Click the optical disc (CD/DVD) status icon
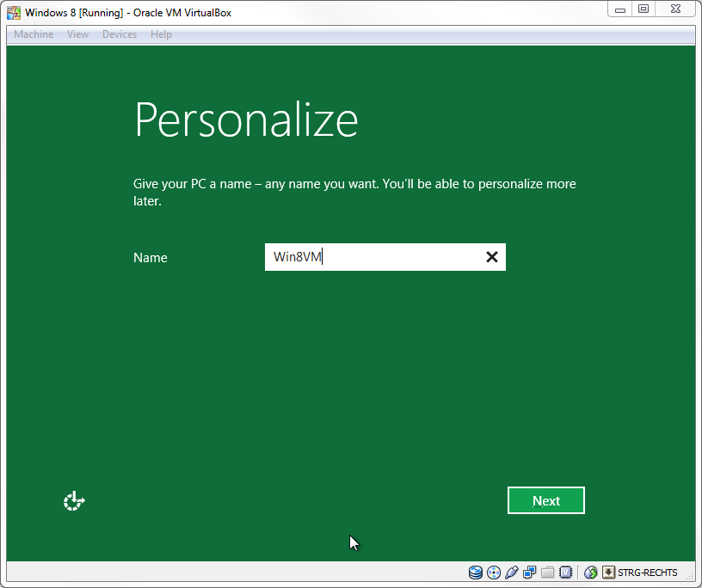 point(494,573)
